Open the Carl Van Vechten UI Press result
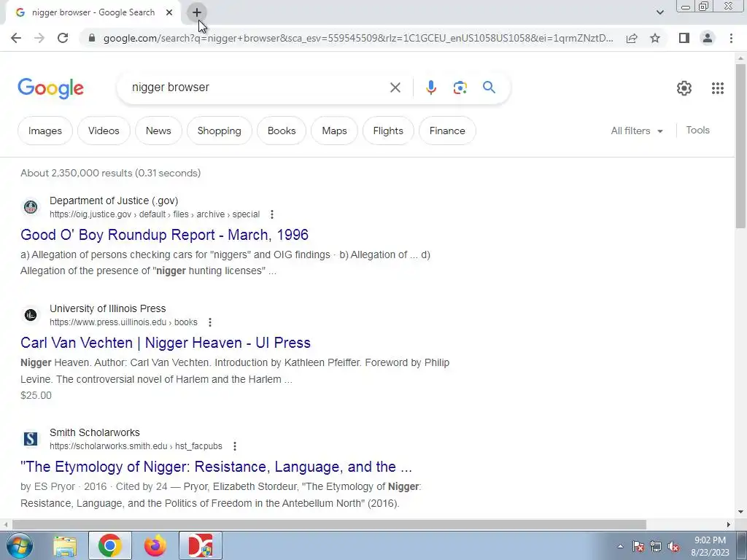Screen dimensions: 747x560 (x=166, y=343)
